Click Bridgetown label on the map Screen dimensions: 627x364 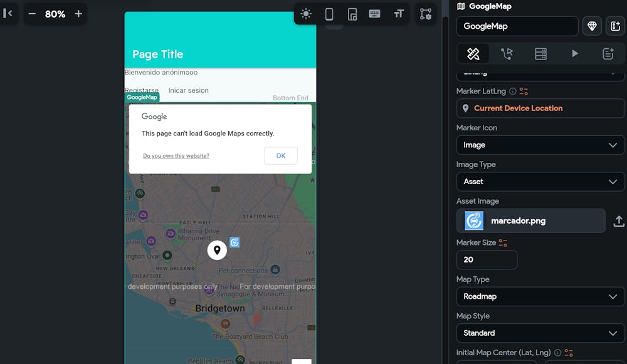[220, 308]
